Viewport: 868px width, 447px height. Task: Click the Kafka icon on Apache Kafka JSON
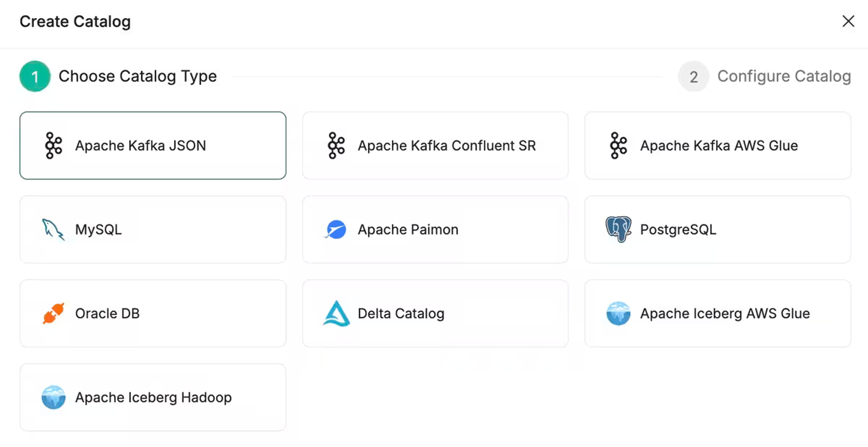point(54,146)
